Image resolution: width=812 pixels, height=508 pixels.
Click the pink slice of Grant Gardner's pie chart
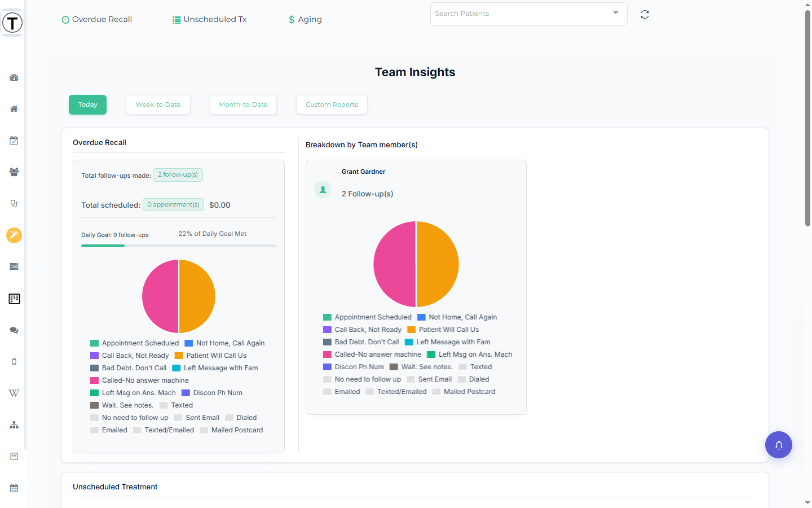point(395,264)
